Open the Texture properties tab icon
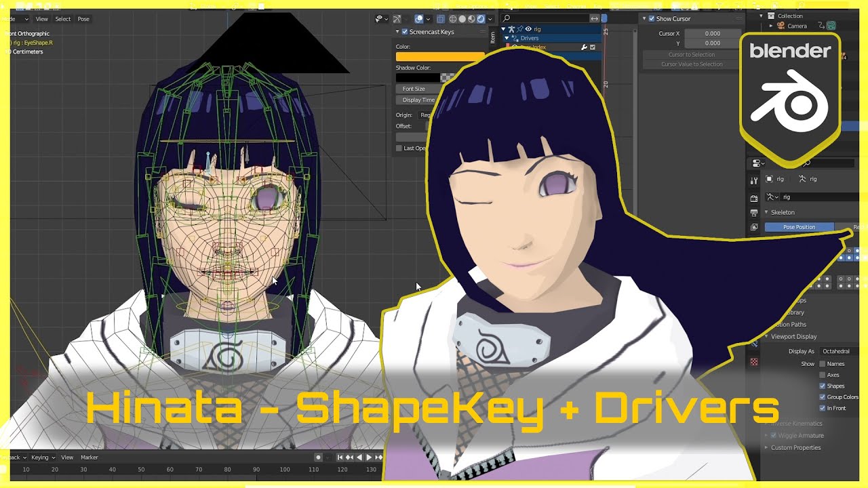This screenshot has width=868, height=488. pos(754,362)
